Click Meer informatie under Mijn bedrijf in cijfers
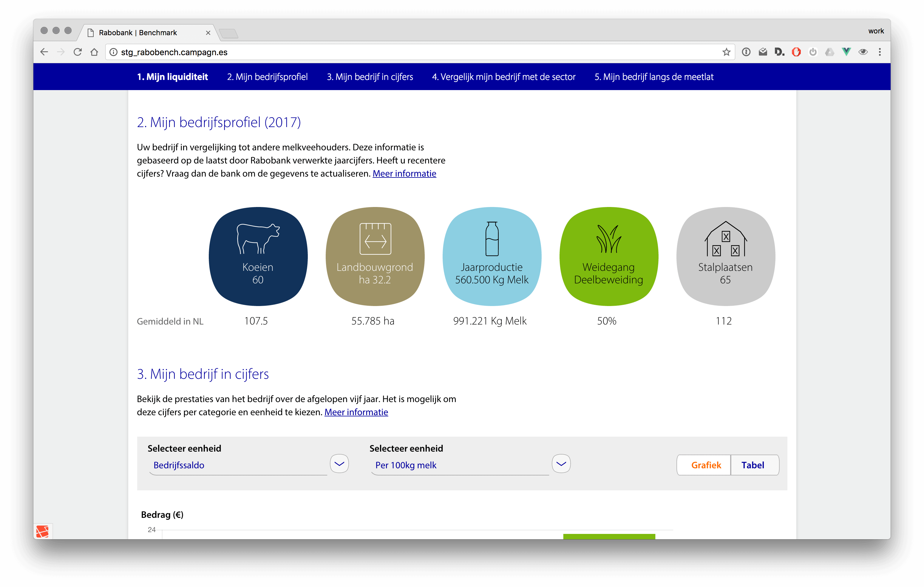 pos(356,412)
